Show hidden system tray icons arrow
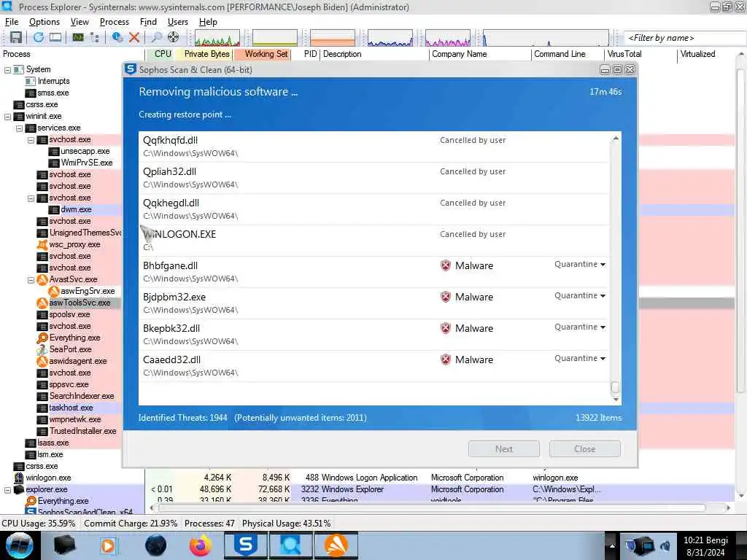This screenshot has width=747, height=560. (x=612, y=545)
